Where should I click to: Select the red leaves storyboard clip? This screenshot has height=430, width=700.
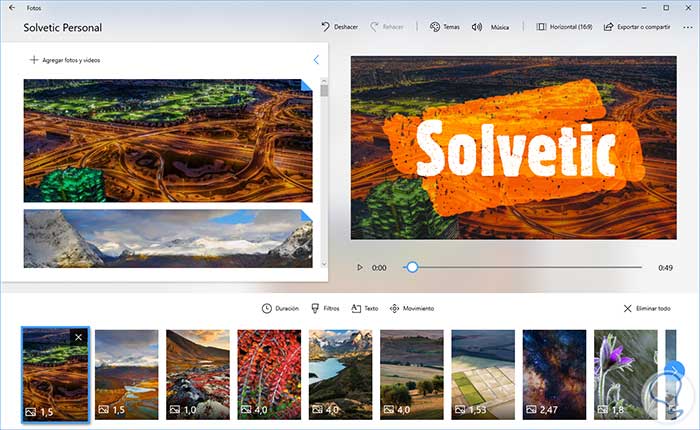coord(269,375)
